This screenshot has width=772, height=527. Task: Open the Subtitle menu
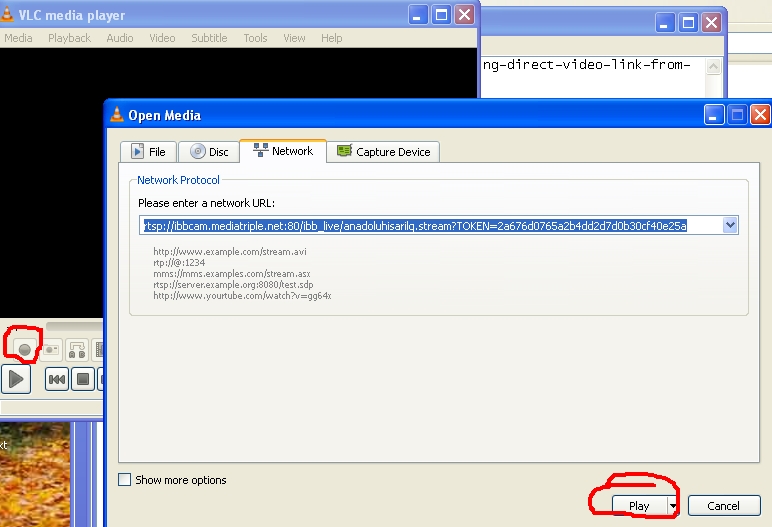(209, 38)
